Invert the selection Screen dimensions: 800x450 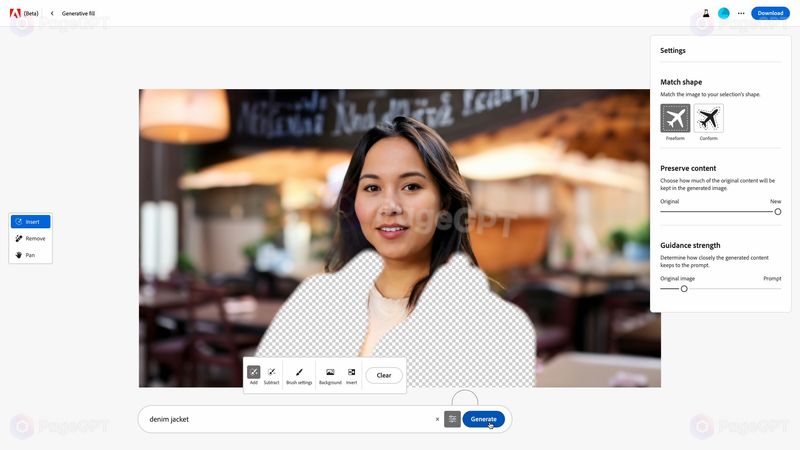(352, 375)
